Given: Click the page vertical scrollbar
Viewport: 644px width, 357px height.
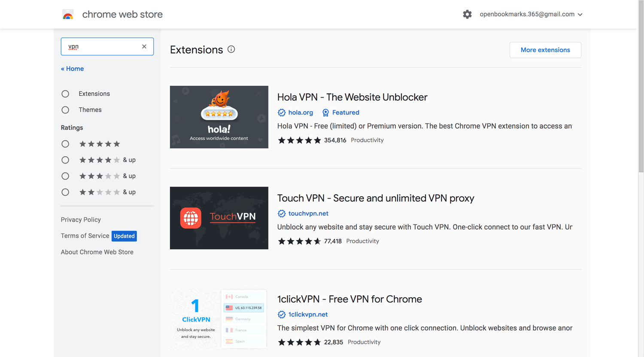Looking at the screenshot, I should [641, 86].
